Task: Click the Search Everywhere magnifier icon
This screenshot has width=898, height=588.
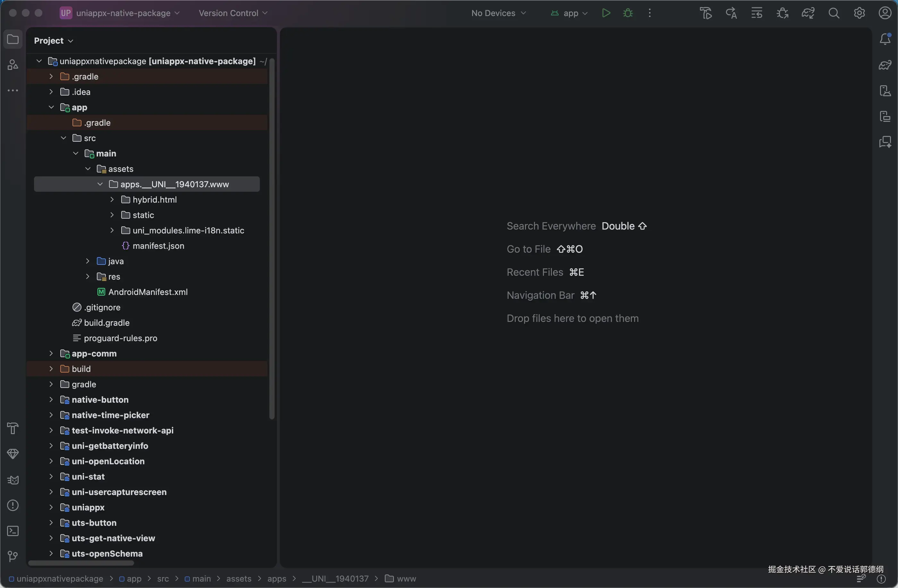Action: (834, 13)
